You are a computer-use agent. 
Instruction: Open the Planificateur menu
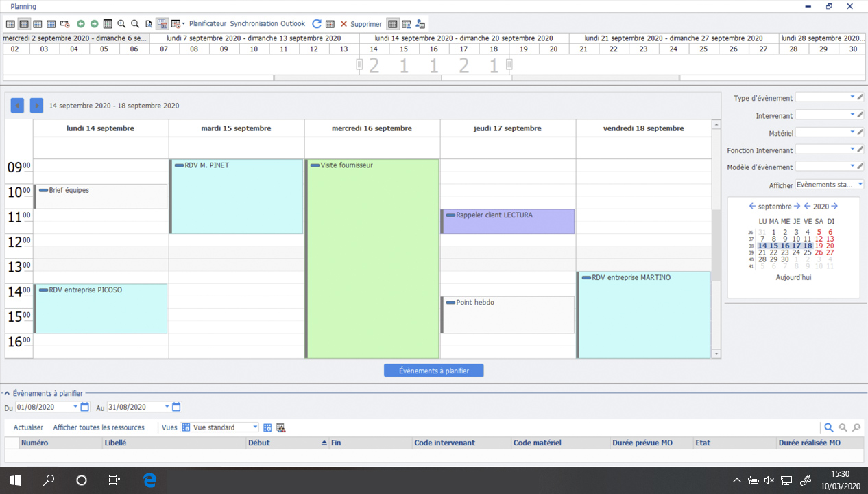point(207,23)
